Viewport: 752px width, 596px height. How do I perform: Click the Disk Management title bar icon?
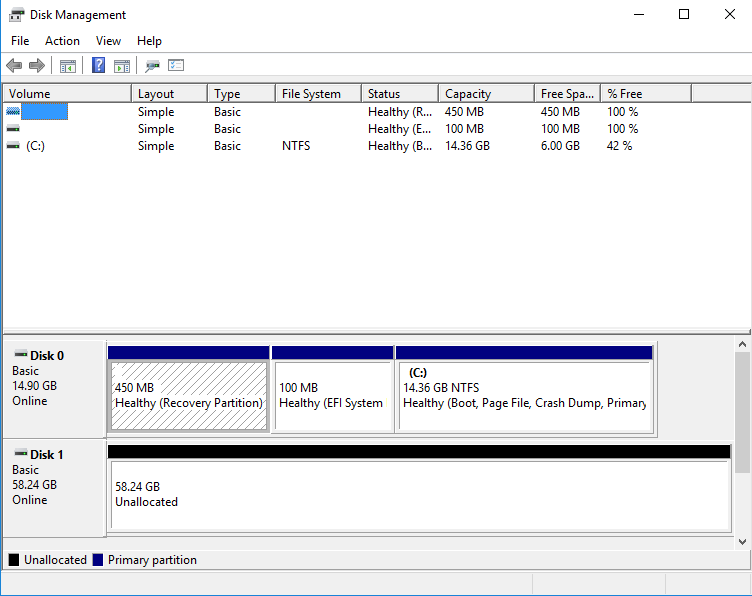click(x=16, y=15)
